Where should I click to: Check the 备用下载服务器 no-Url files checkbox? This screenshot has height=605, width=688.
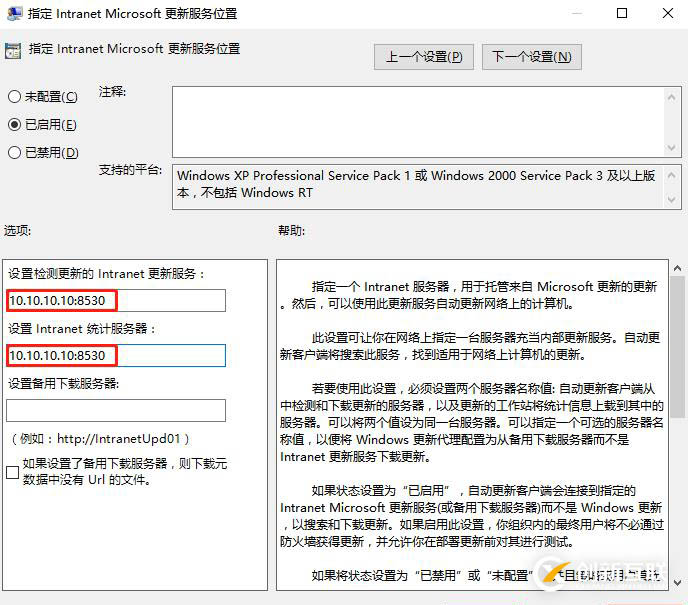point(12,472)
